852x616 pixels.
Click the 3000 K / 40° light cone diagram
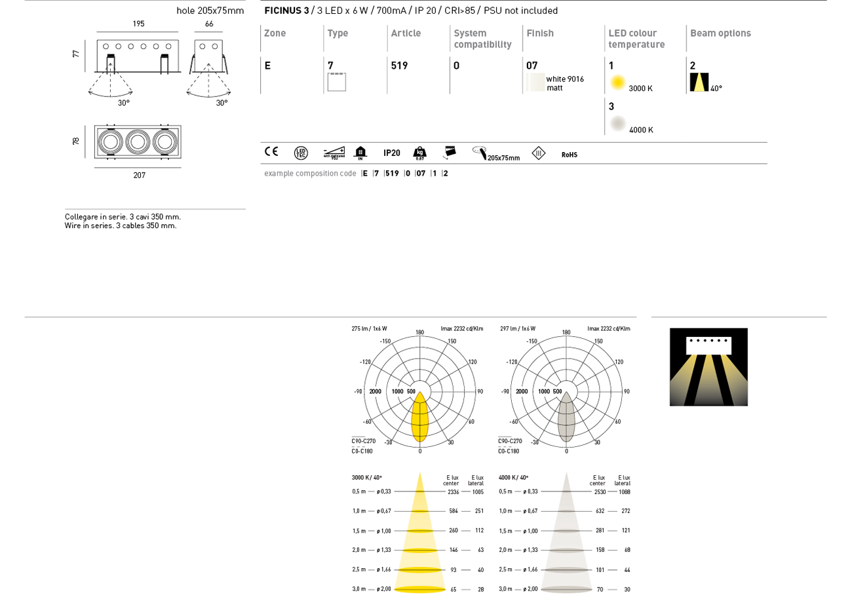(x=420, y=533)
